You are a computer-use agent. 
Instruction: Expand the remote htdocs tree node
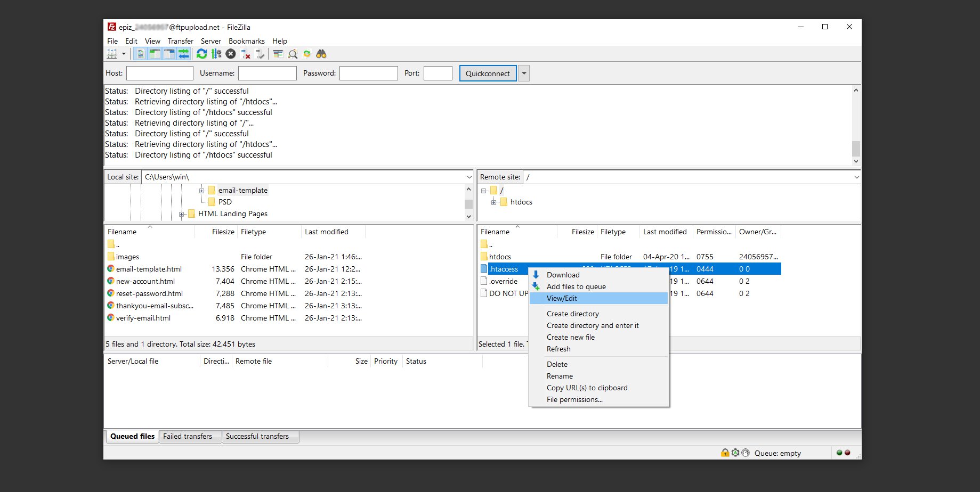coord(493,202)
